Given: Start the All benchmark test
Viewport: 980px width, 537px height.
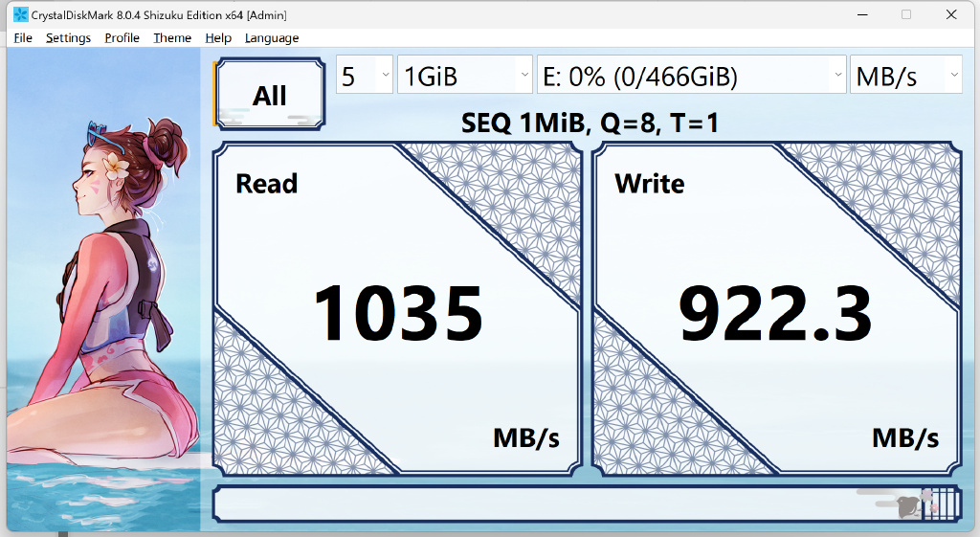Looking at the screenshot, I should (x=270, y=95).
